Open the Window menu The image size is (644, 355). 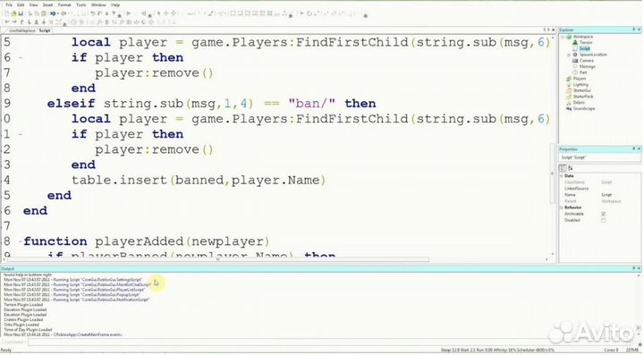[x=98, y=5]
